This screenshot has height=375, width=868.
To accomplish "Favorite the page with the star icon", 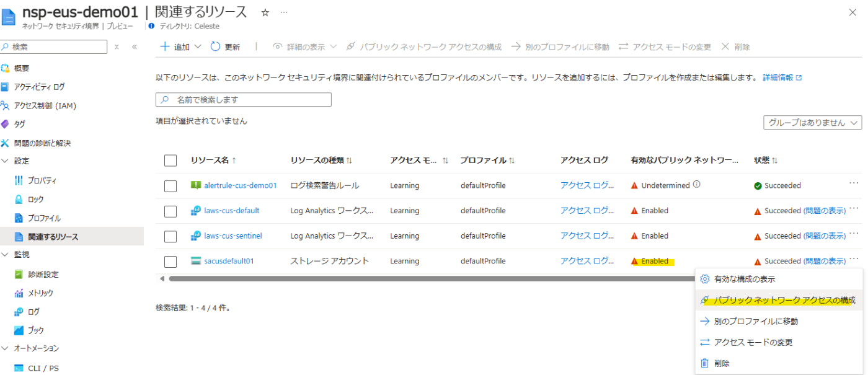I will click(265, 12).
